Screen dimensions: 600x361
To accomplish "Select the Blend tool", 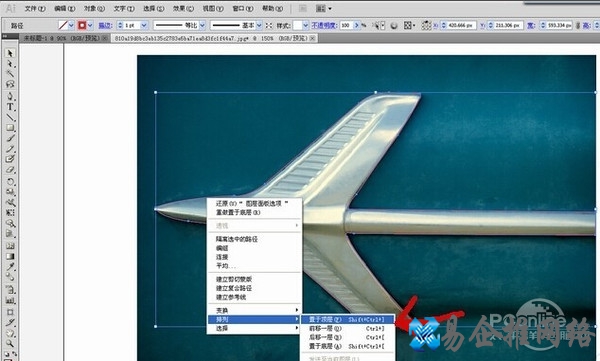I will pos(10,277).
